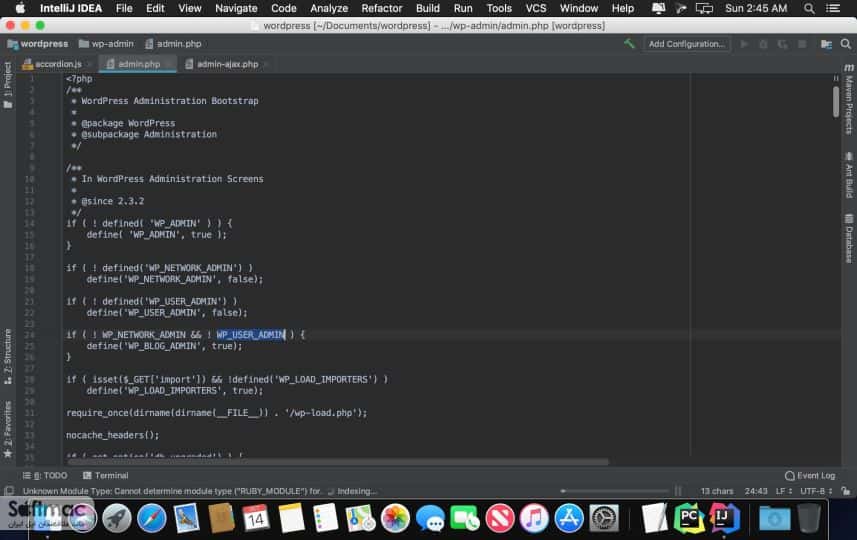Click the vertical editor scrollbar thumb
Image resolution: width=857 pixels, height=540 pixels.
(836, 101)
